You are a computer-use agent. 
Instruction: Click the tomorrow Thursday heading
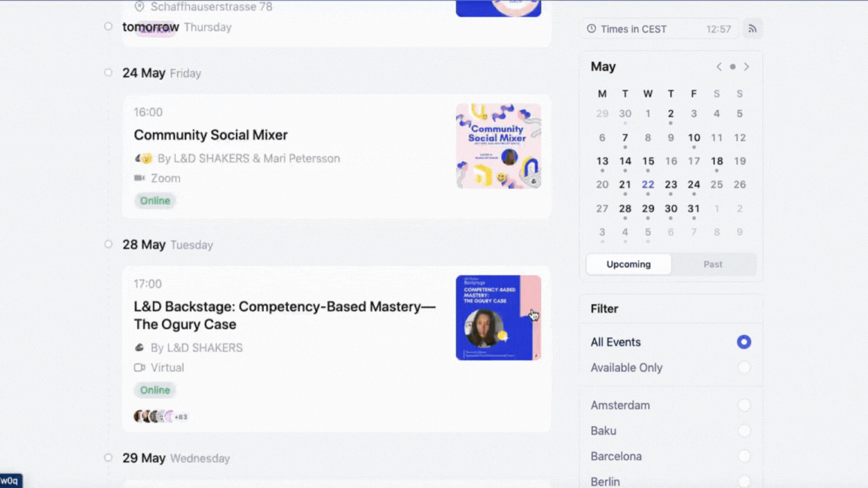pos(177,27)
